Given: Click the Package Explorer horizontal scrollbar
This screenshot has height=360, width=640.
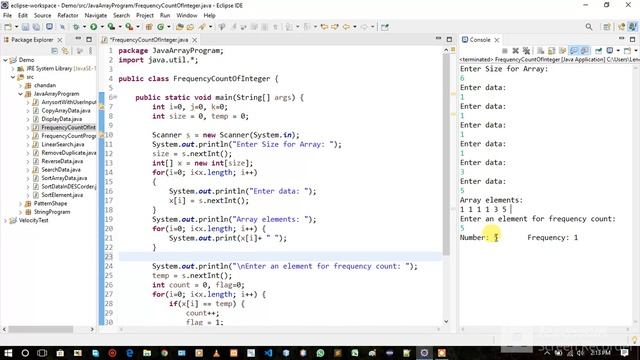Looking at the screenshot, I should [x=40, y=329].
